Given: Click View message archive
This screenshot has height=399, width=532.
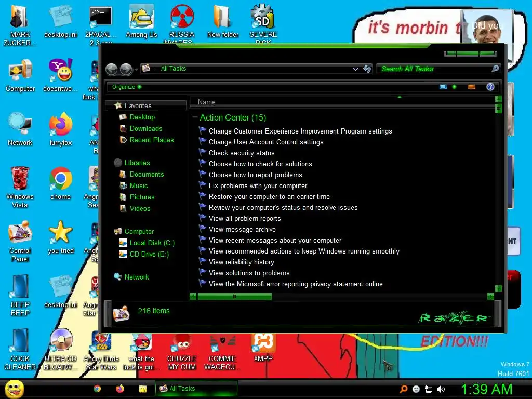Looking at the screenshot, I should 242,229.
